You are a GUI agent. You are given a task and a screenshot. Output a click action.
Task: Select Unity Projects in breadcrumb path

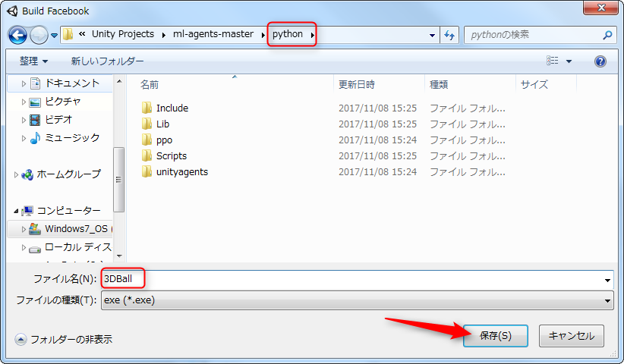123,34
